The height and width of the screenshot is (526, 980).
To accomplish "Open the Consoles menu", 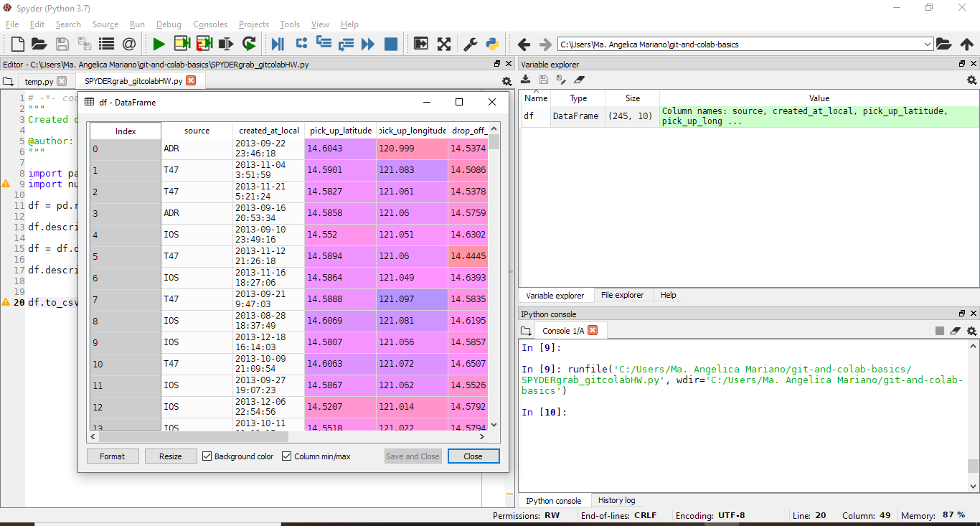I will (210, 24).
